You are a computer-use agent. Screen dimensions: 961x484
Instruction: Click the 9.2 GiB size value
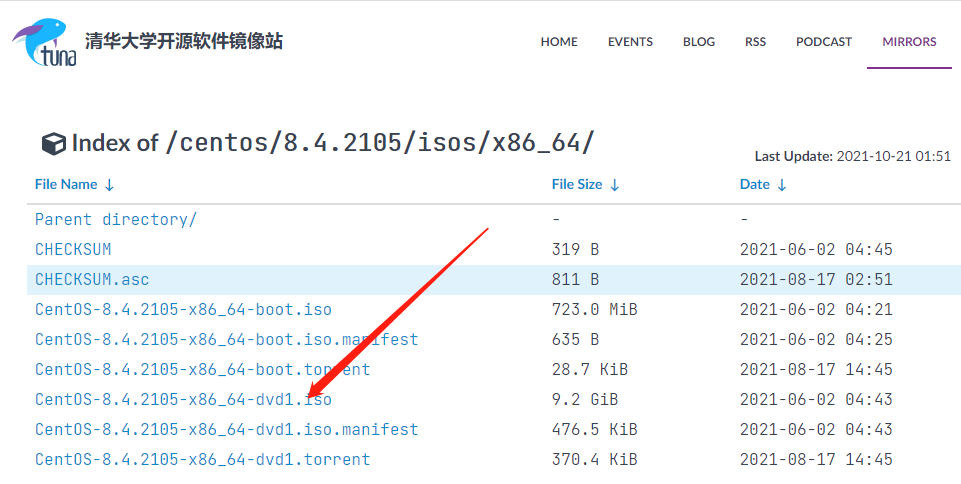pos(585,399)
